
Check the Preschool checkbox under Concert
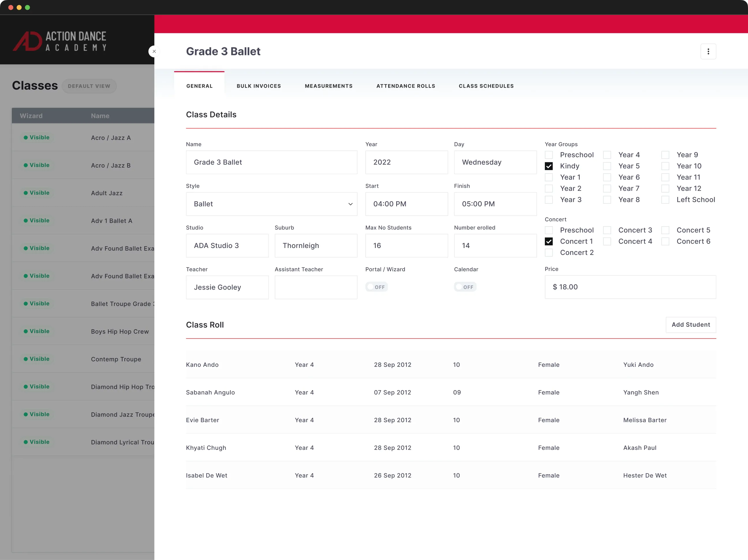coord(549,230)
